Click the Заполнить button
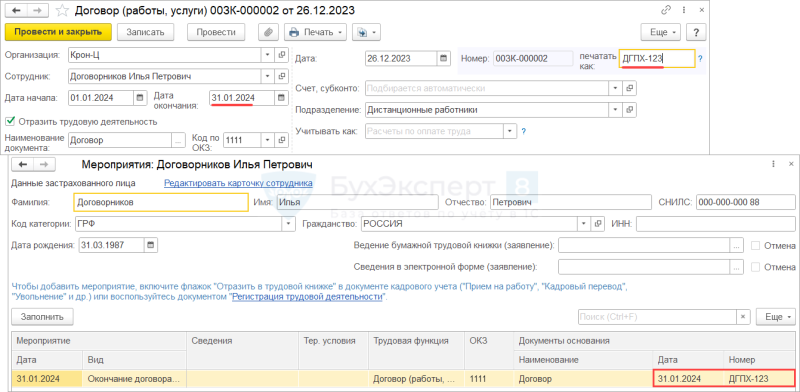Screen dimensions: 800x392 click(42, 317)
